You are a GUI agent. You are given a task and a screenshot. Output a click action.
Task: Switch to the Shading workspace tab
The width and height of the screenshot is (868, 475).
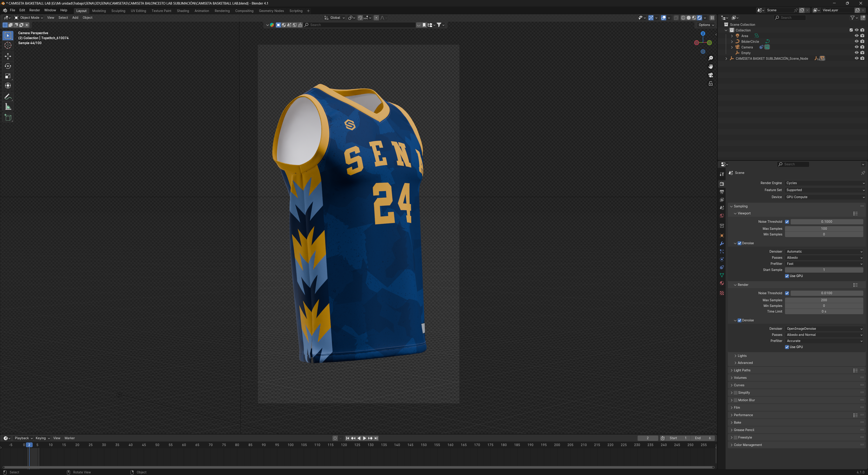tap(183, 11)
